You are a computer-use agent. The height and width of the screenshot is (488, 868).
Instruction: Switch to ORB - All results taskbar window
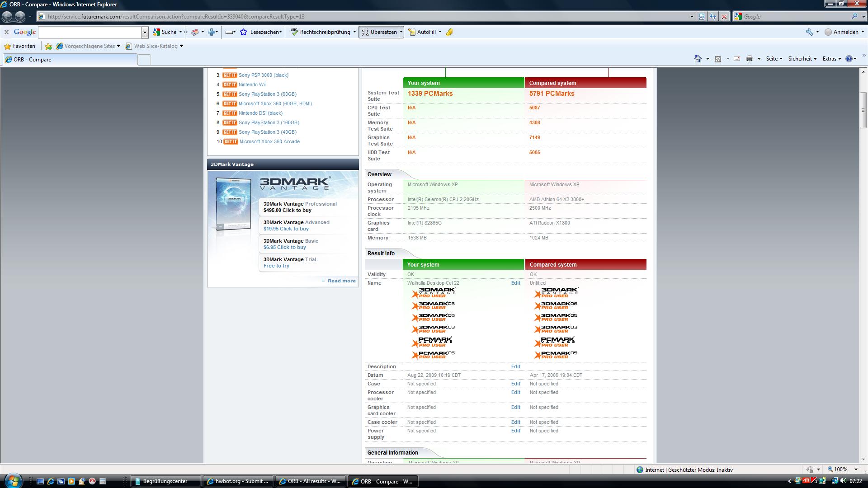coord(310,481)
